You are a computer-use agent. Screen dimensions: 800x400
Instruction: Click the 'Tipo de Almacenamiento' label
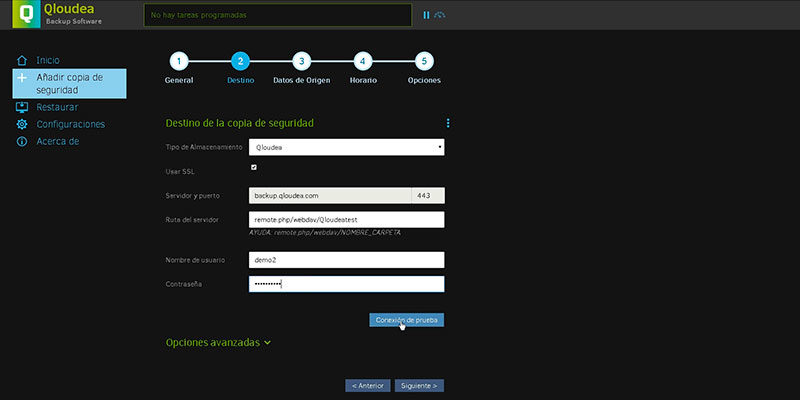[204, 147]
